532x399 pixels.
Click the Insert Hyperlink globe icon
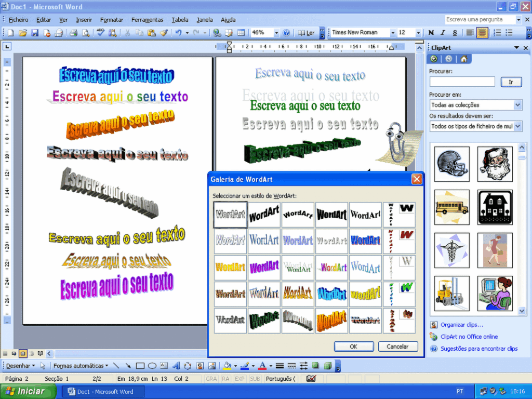point(217,33)
